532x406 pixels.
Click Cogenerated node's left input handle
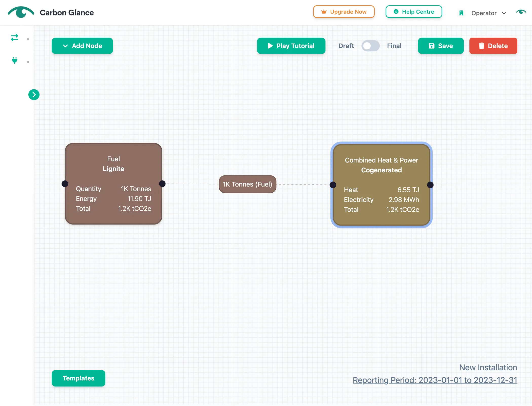coord(333,185)
